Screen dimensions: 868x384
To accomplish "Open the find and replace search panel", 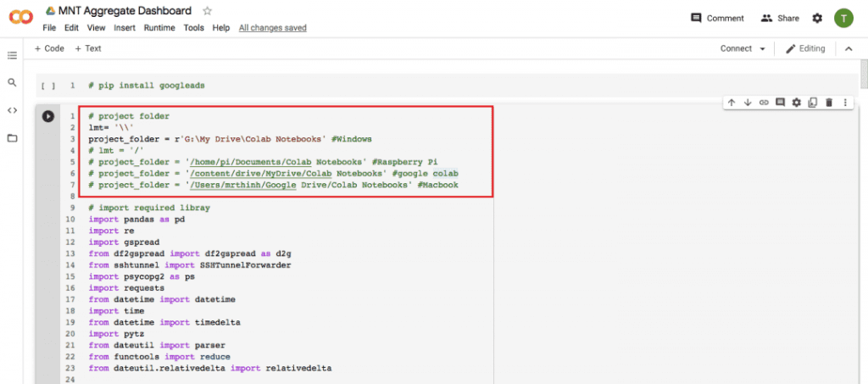I will [12, 82].
